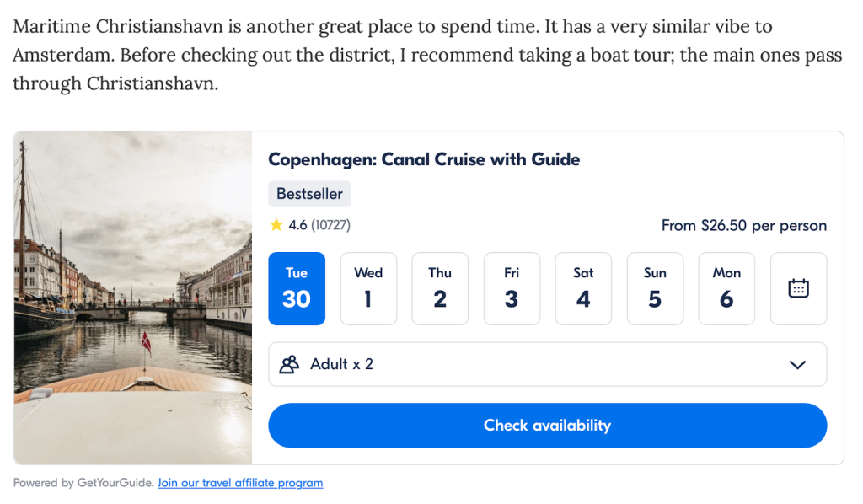
Task: Click the 4.6 (10727) rating text
Action: 319,225
